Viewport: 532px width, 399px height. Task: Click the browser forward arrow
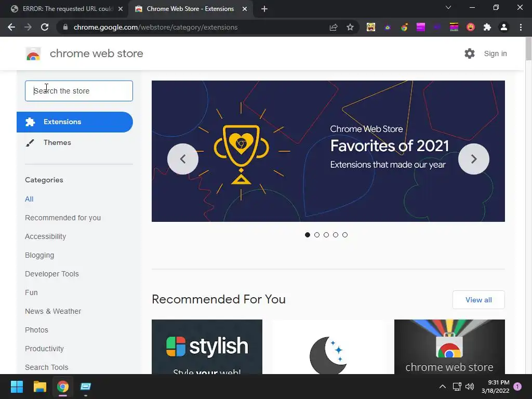(x=28, y=27)
